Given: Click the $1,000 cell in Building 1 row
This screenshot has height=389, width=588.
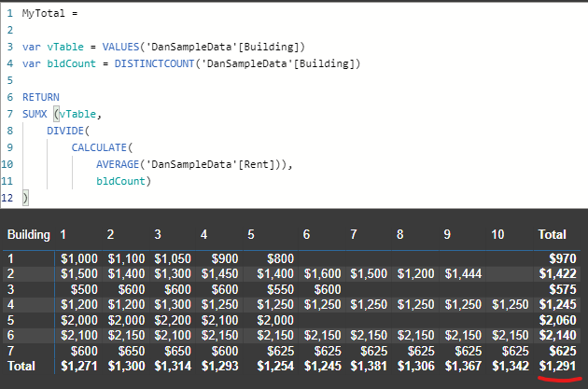Looking at the screenshot, I should point(79,258).
